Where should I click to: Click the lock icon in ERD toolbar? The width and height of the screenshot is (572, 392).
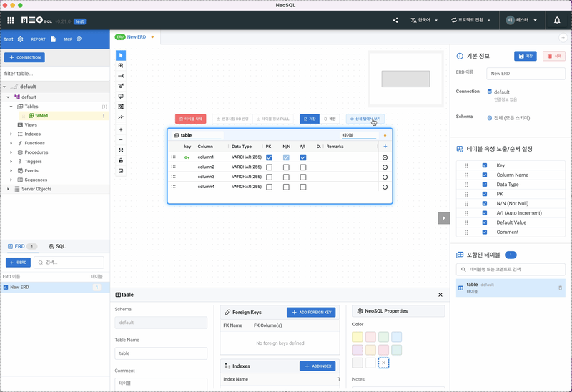(x=121, y=160)
